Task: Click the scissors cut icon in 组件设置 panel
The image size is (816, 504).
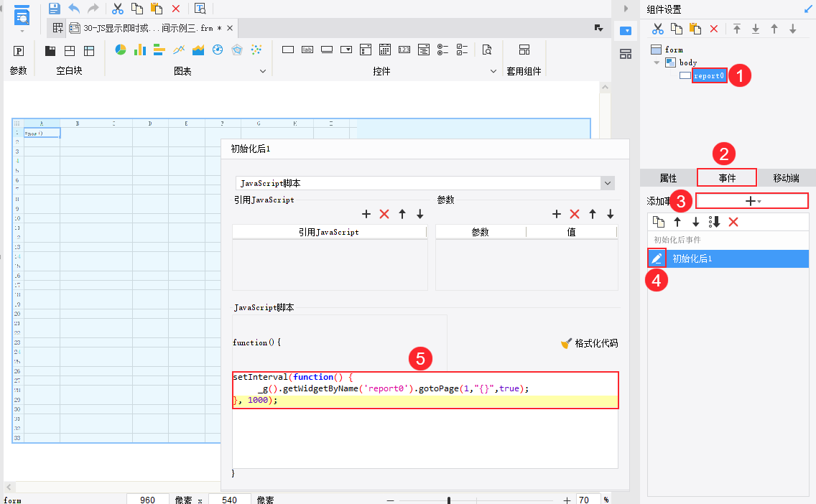Action: [657, 29]
